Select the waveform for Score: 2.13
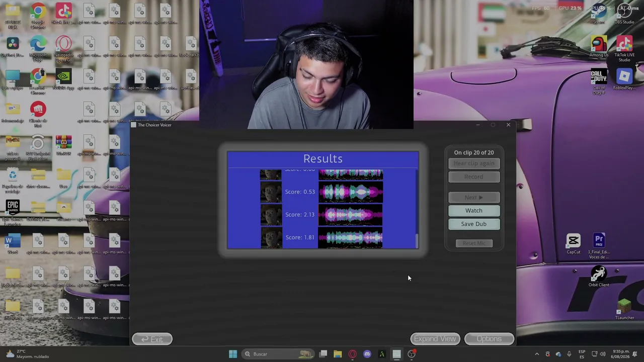644x362 pixels. (x=351, y=215)
